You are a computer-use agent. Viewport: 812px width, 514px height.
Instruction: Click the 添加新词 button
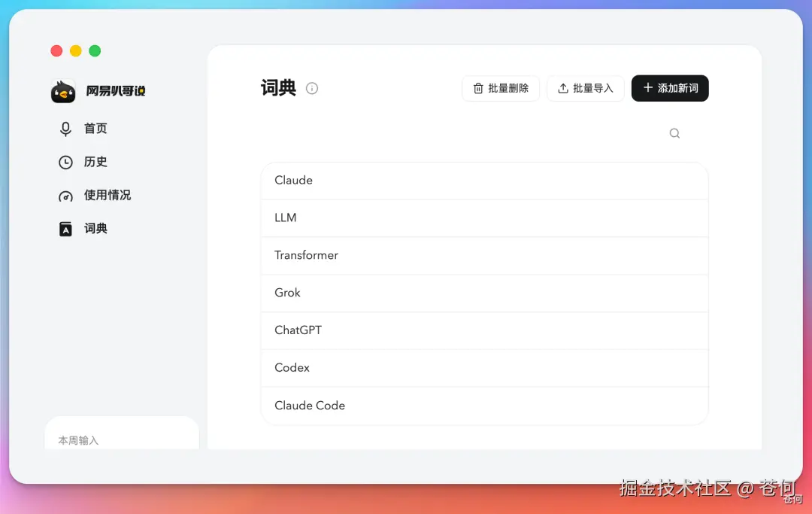pyautogui.click(x=670, y=88)
